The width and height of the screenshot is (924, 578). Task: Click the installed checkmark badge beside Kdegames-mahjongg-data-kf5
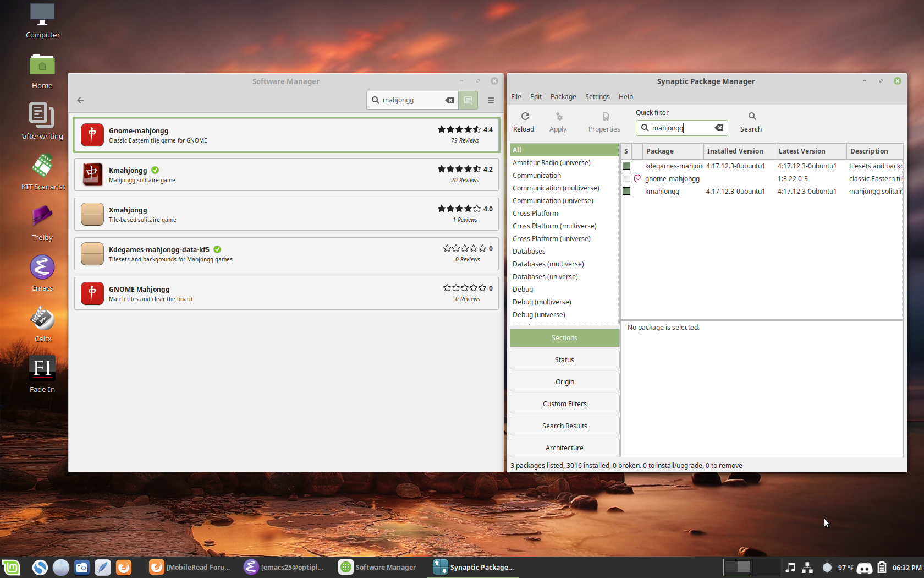pos(217,249)
